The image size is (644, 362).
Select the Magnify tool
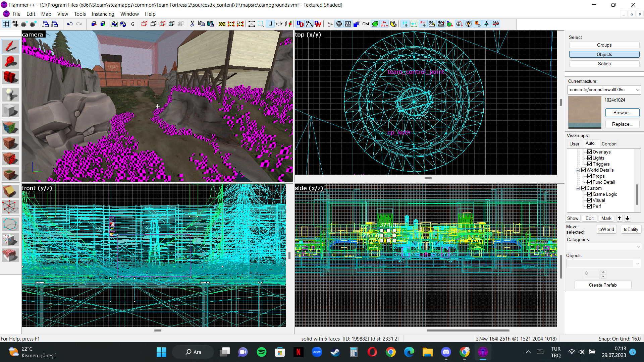[x=10, y=62]
